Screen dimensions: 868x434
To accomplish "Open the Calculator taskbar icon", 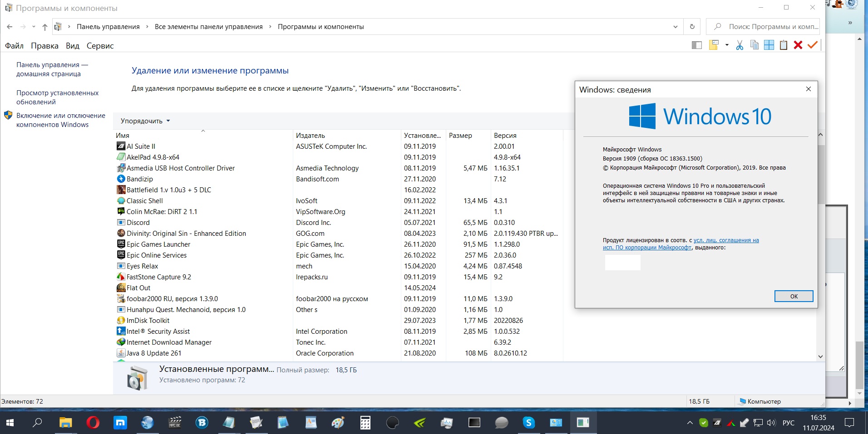I will (365, 423).
